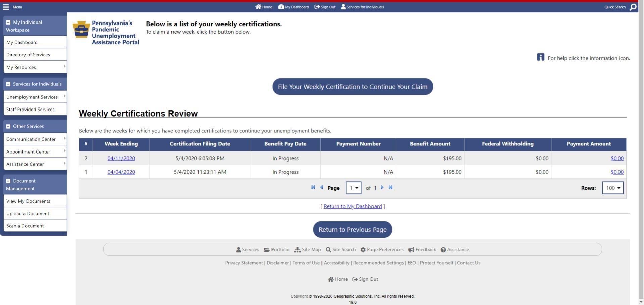Open the page number dropdown
Image resolution: width=644 pixels, height=305 pixels.
click(353, 188)
